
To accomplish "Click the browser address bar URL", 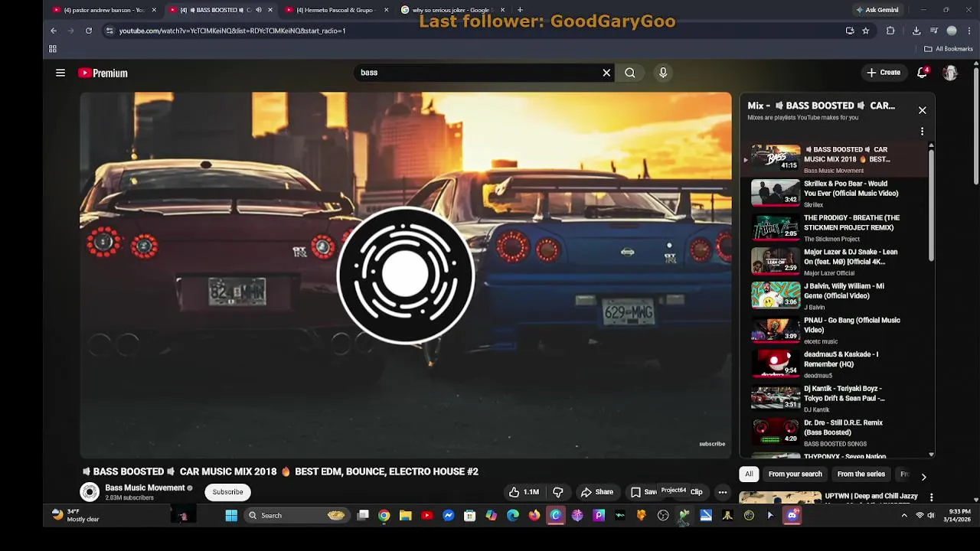I will point(232,31).
